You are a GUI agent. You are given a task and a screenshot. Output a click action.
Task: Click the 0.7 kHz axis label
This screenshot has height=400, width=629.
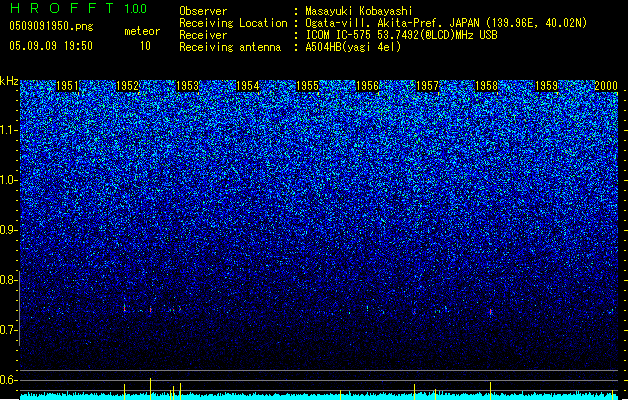[x=8, y=330]
